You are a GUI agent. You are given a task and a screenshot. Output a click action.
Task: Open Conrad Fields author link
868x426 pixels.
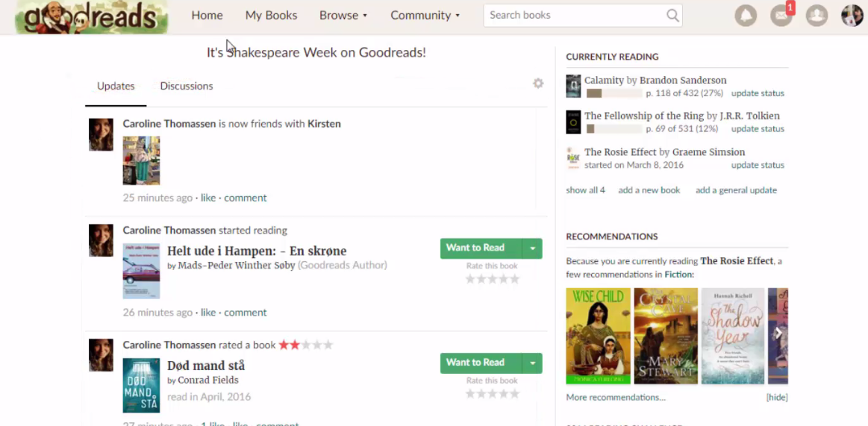pos(208,380)
